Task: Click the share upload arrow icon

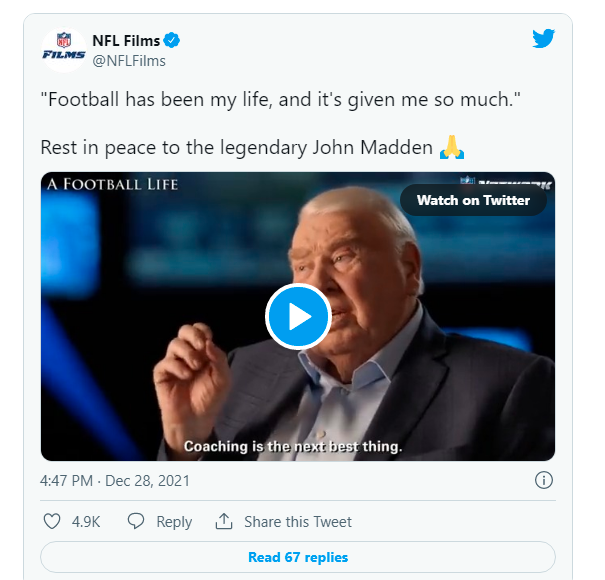Action: 224,522
